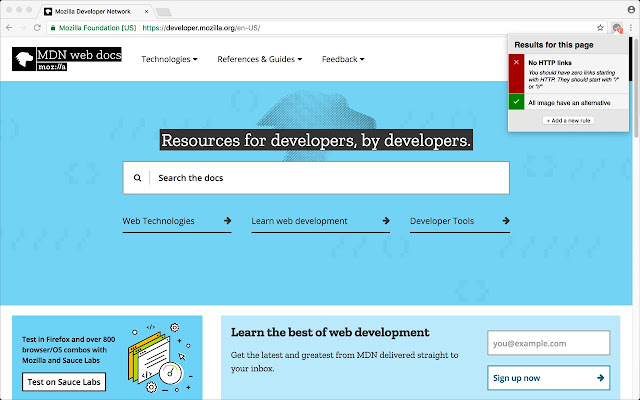640x400 pixels.
Task: Close the Mozilla Developer Network tab
Action: click(x=147, y=11)
